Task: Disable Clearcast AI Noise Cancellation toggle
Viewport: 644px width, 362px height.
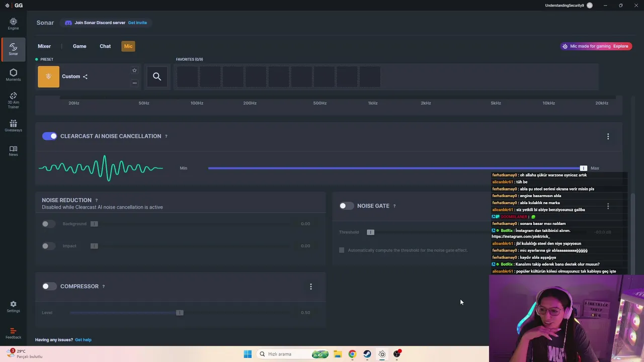Action: pos(49,136)
